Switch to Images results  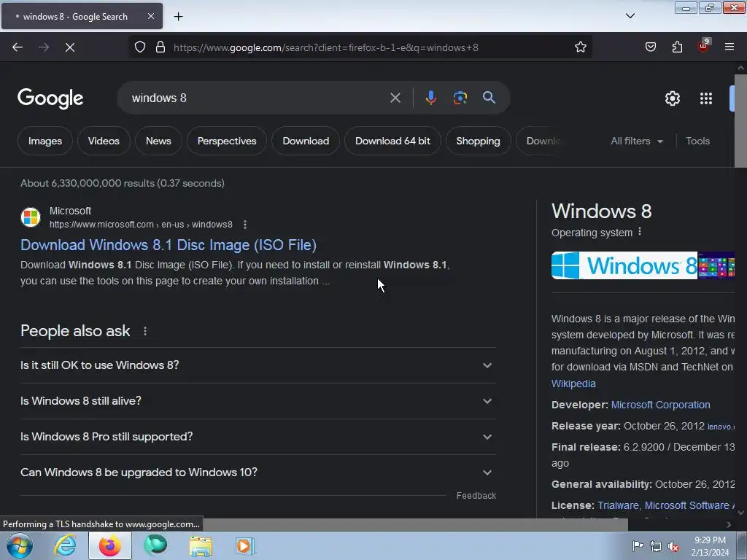pos(45,141)
